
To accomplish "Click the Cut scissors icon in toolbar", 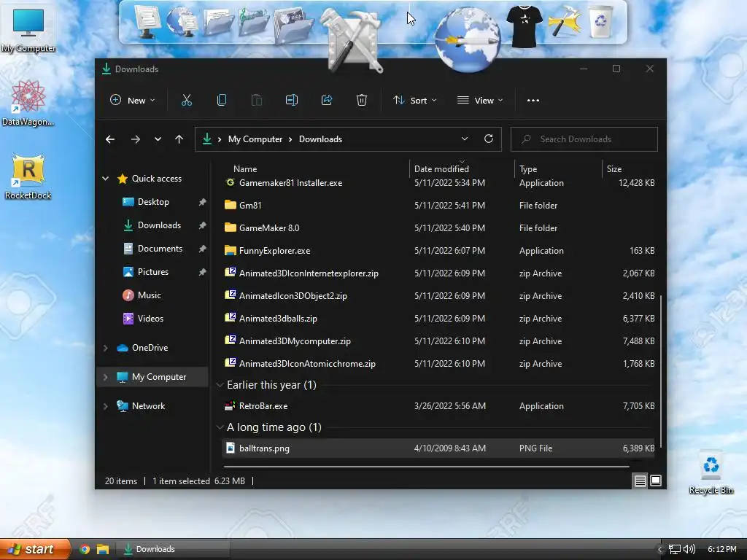I will (x=186, y=100).
